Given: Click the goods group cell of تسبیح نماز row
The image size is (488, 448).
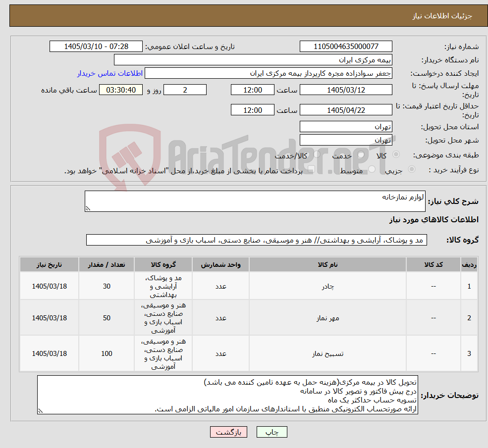Looking at the screenshot, I should point(163,353).
